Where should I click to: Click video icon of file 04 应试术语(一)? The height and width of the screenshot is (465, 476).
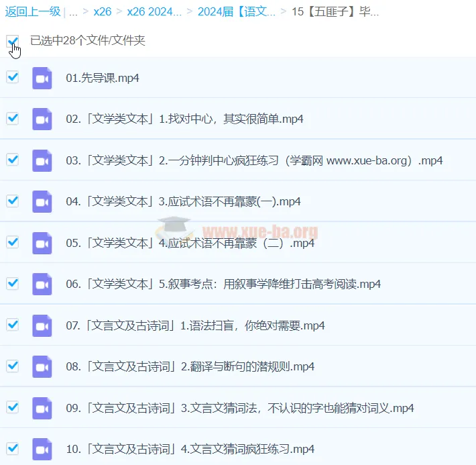point(42,201)
